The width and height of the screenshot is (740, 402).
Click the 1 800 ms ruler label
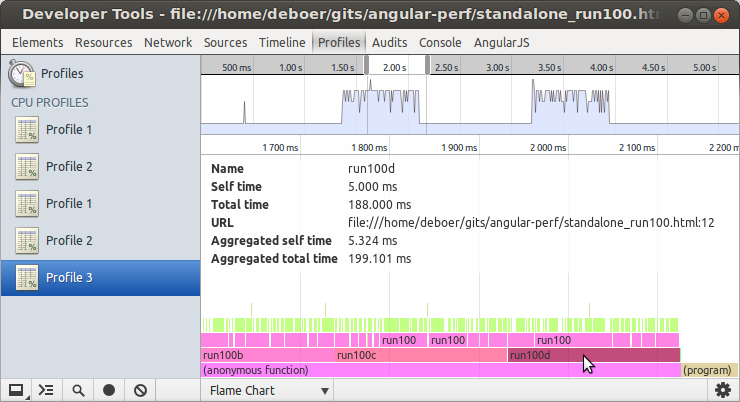[x=369, y=148]
